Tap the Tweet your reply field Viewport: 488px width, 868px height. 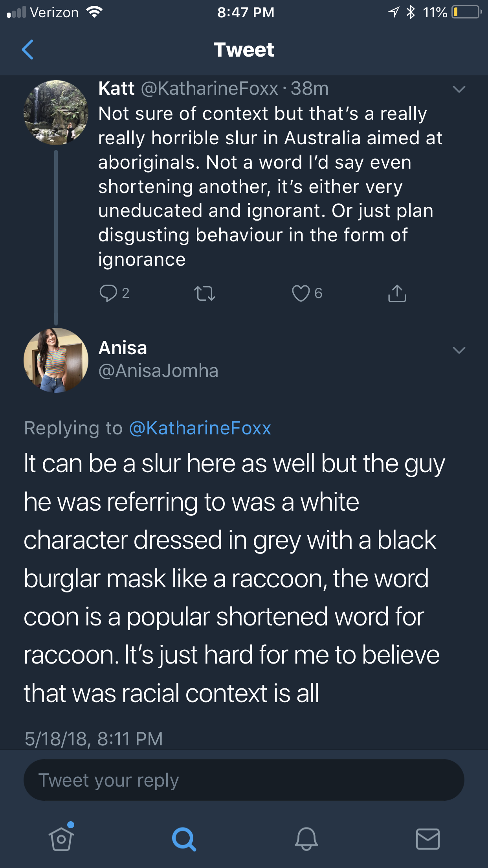(x=244, y=780)
